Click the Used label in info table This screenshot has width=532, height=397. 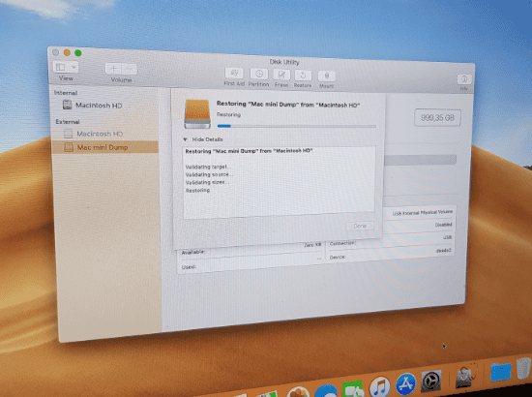(189, 267)
